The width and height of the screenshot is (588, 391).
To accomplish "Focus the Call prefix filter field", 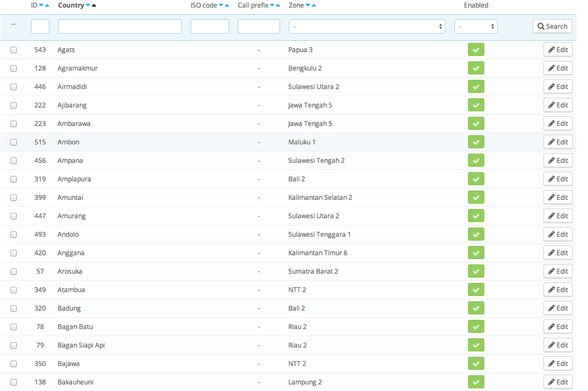I will tap(259, 26).
